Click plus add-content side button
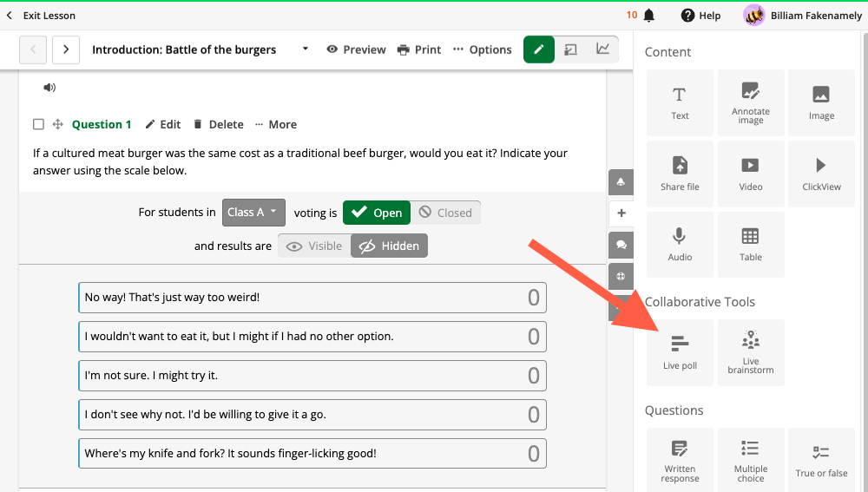 pos(621,213)
